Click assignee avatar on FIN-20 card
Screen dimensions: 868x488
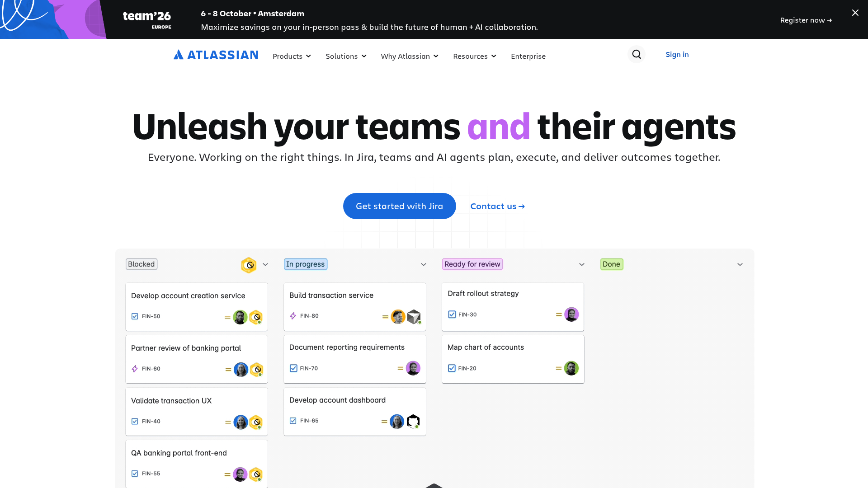571,368
